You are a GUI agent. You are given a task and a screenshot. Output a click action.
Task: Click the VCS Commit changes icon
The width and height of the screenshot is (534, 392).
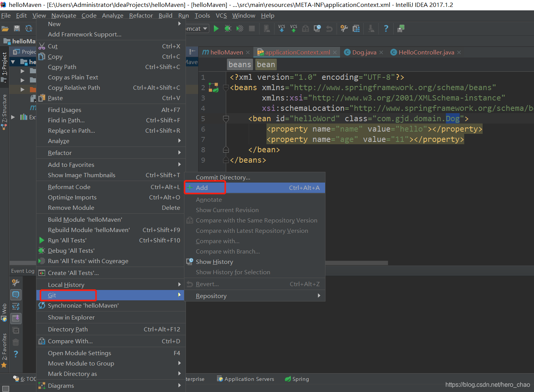coord(294,28)
